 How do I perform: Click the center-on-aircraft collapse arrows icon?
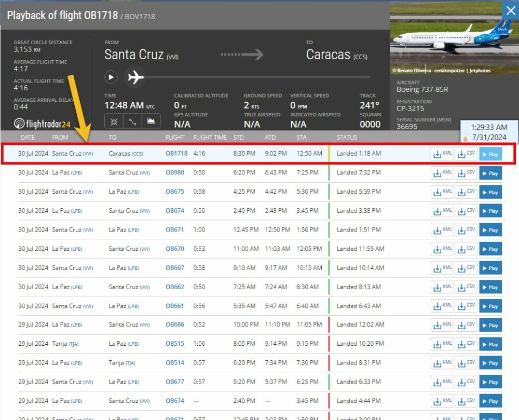tap(114, 121)
